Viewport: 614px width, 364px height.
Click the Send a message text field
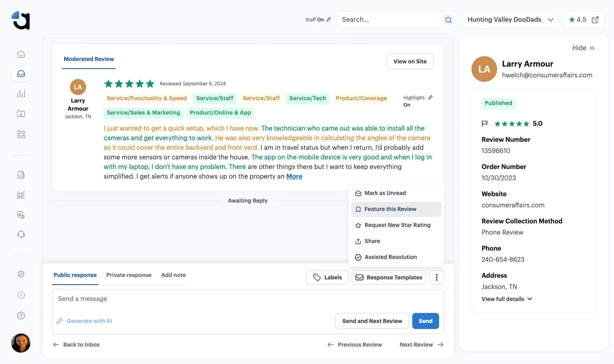tap(248, 299)
